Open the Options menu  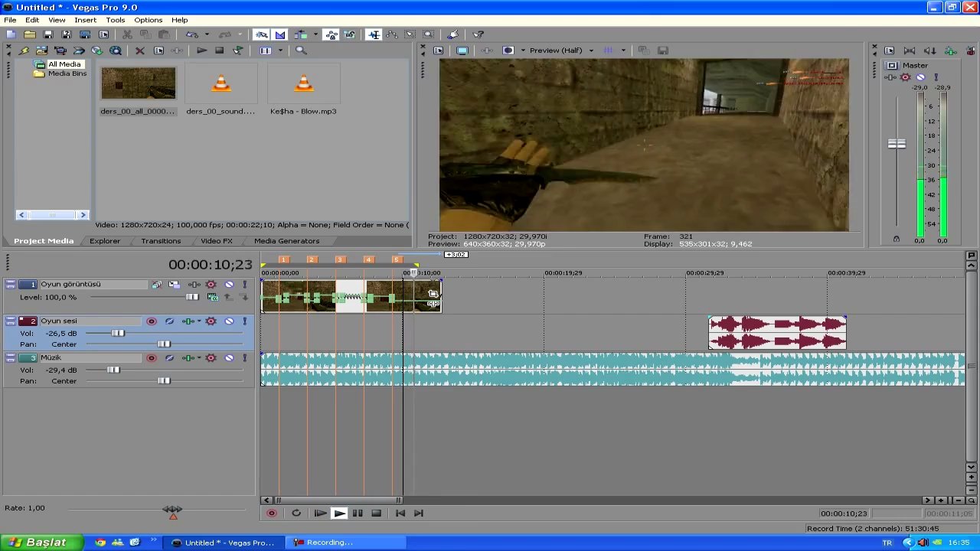click(x=148, y=20)
